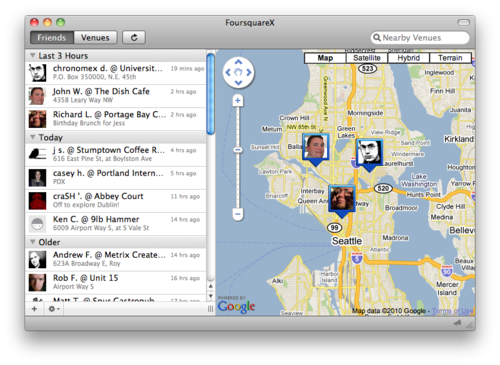Screen dimensions: 500x365
Task: Click casey h. avatar in list
Action: (x=37, y=178)
